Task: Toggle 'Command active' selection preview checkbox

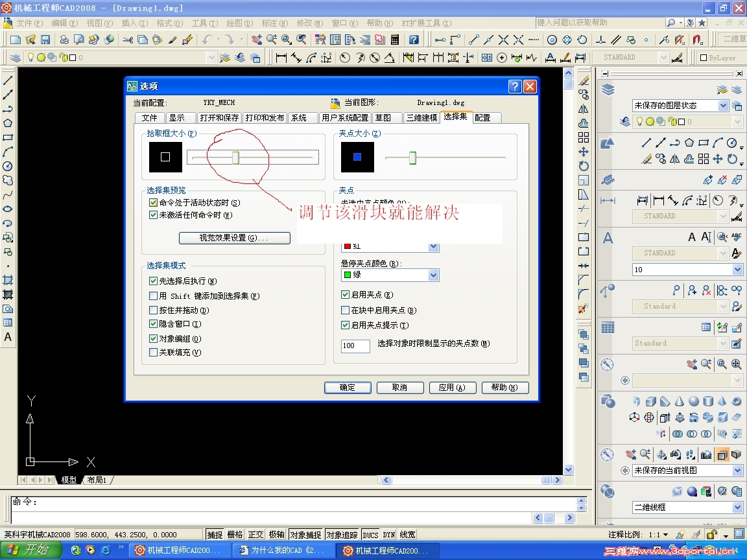Action: pos(154,202)
